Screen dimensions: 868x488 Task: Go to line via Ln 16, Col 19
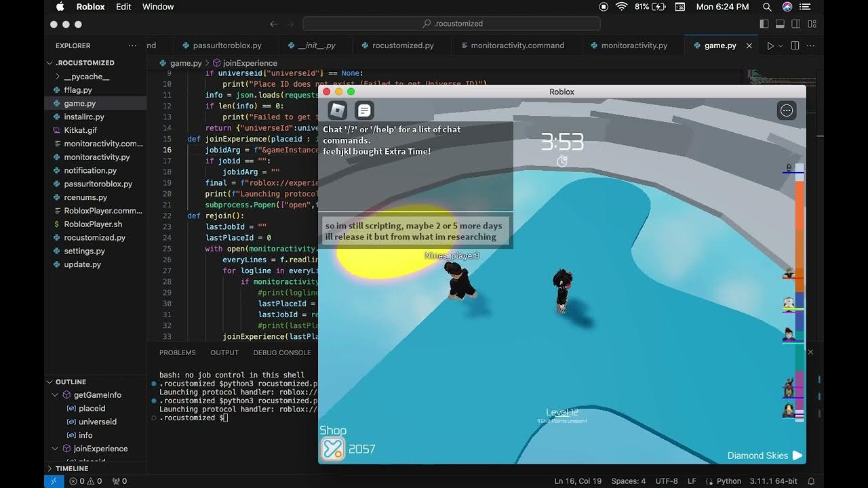[578, 481]
